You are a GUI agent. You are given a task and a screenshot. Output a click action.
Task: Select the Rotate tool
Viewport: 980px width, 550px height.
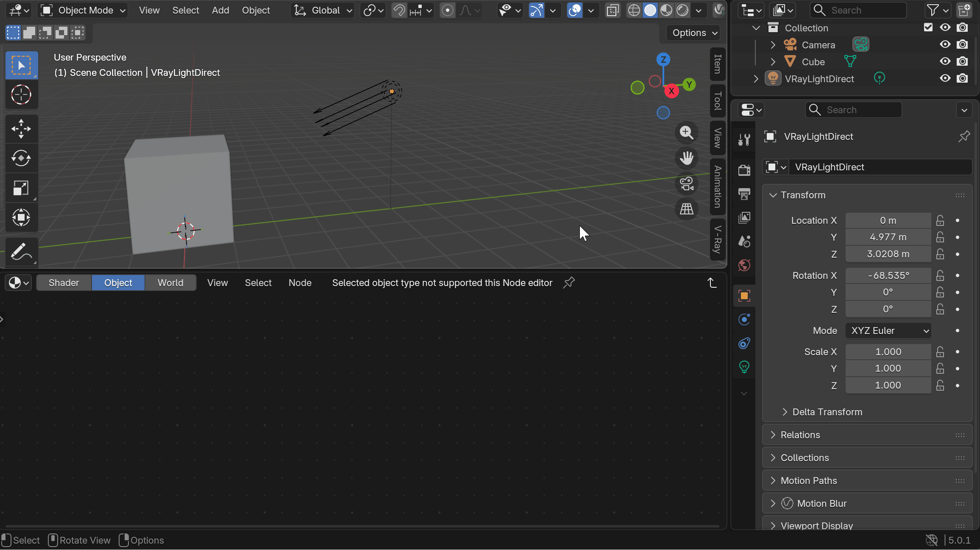(x=21, y=158)
